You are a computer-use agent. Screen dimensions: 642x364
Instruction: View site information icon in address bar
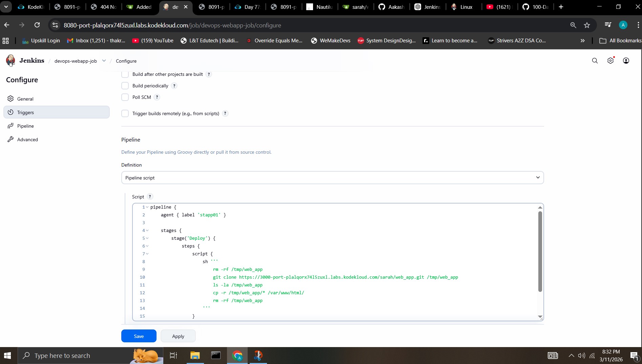pyautogui.click(x=55, y=25)
